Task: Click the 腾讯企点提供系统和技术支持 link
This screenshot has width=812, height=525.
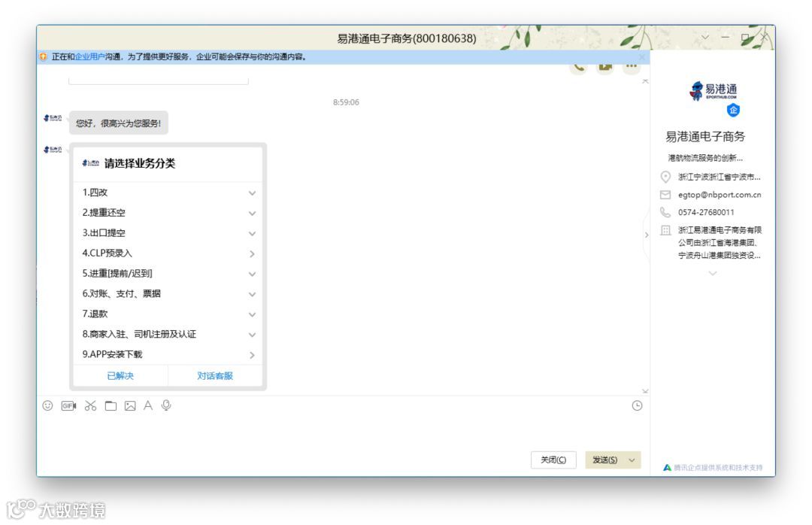Action: [x=718, y=468]
